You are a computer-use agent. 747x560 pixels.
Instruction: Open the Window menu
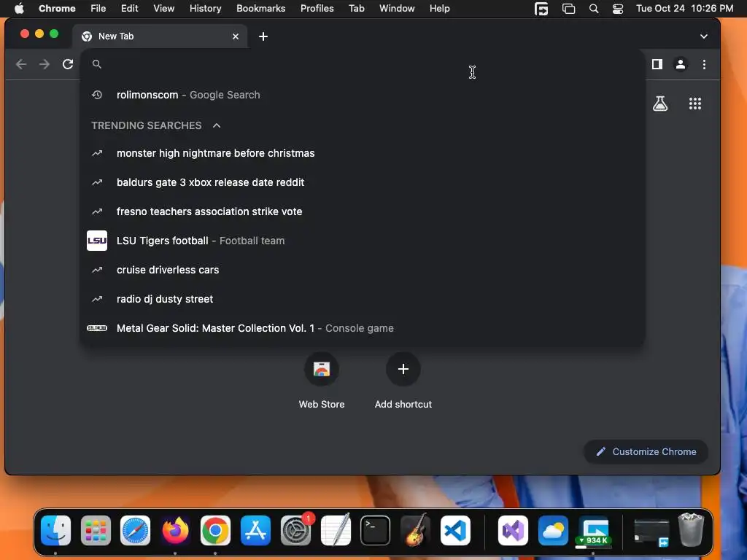(397, 9)
